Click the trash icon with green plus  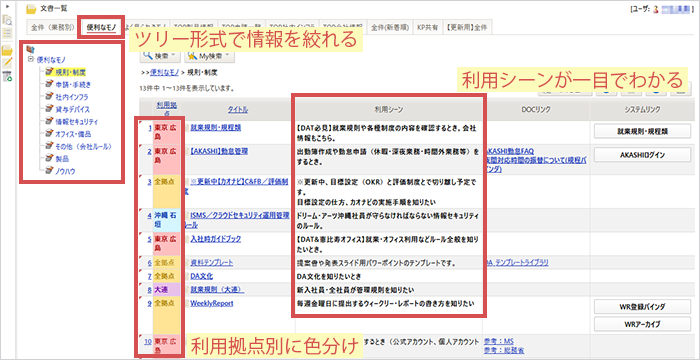coord(7,77)
